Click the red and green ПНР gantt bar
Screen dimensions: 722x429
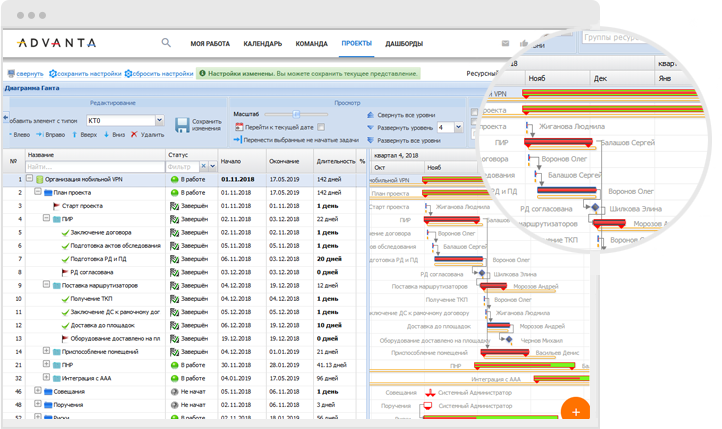click(x=524, y=365)
